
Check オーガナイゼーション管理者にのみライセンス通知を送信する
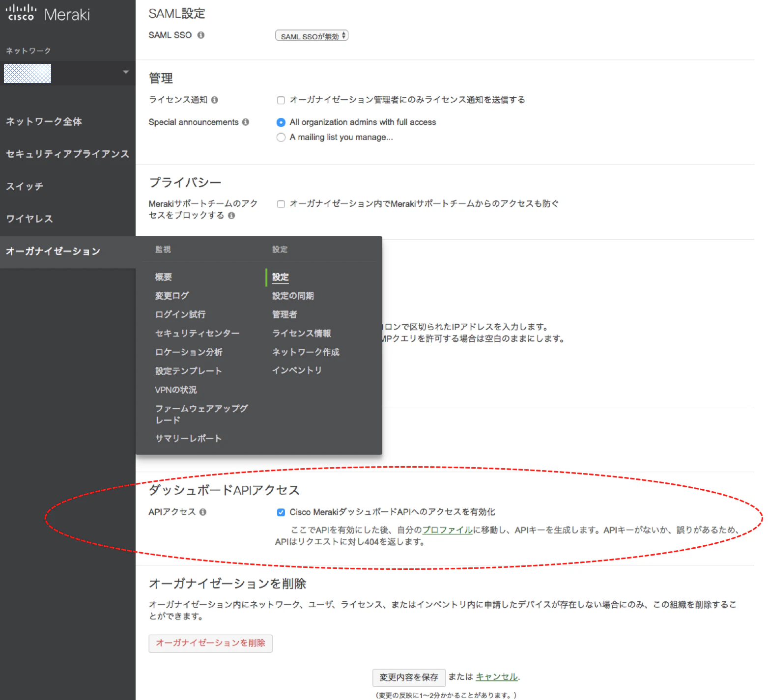click(x=281, y=100)
